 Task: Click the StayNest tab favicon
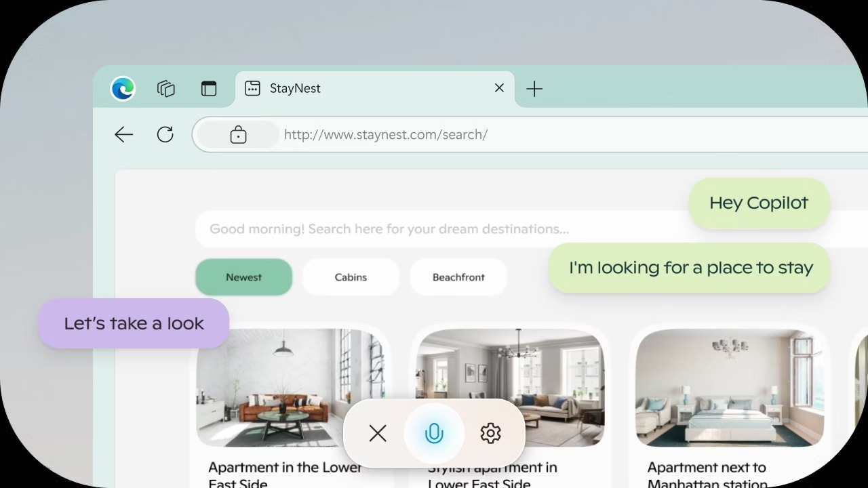252,88
